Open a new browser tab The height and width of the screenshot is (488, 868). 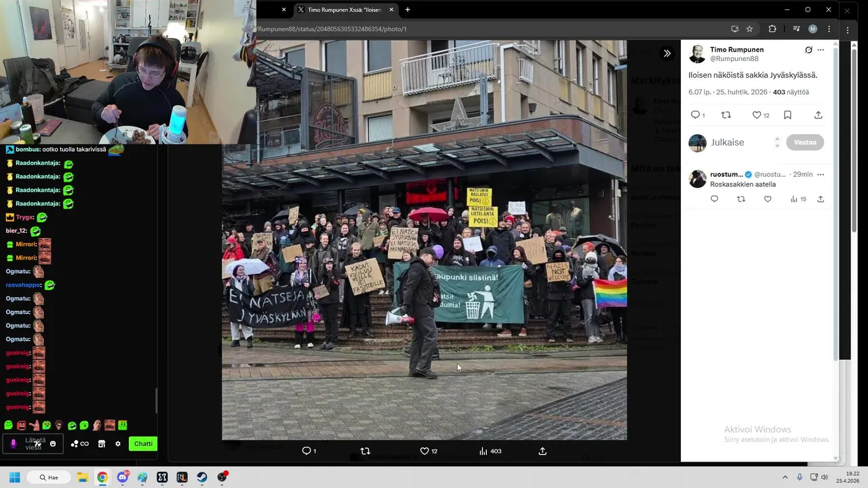click(x=408, y=9)
